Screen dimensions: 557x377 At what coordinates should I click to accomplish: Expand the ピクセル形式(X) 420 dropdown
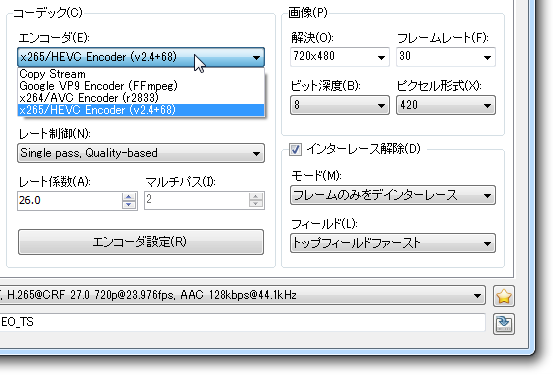[446, 105]
